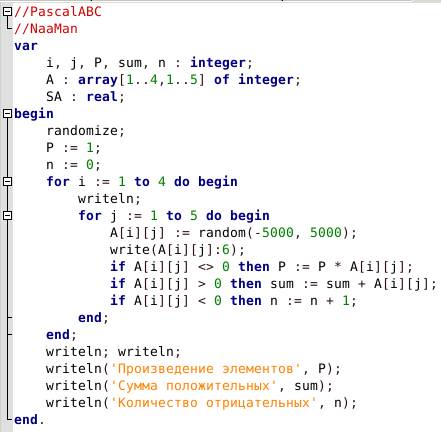Collapse the //PascalABC comment block fold marker
Image resolution: width=441 pixels, height=432 pixels.
click(x=7, y=12)
